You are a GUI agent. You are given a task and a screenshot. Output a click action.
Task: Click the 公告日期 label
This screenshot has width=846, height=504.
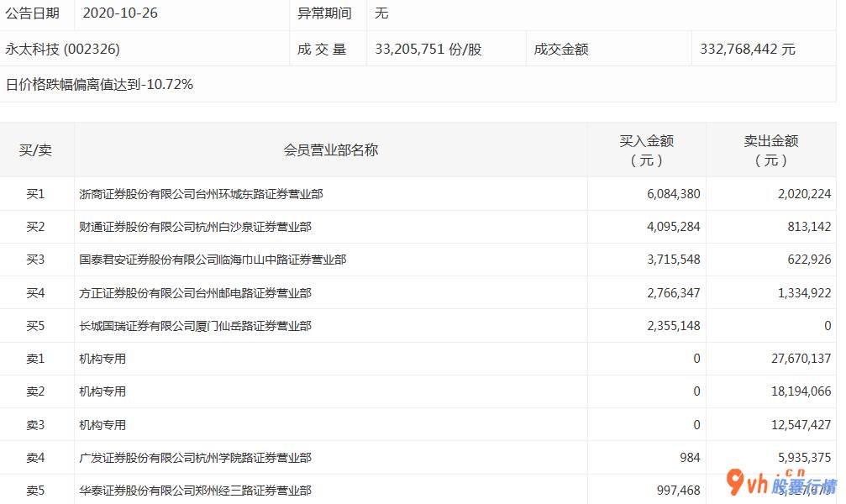pos(33,13)
